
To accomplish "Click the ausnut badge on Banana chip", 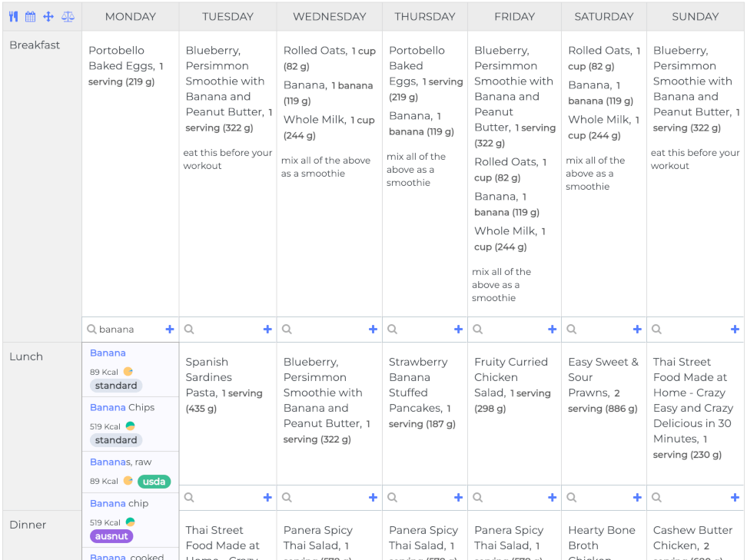I will pyautogui.click(x=111, y=535).
